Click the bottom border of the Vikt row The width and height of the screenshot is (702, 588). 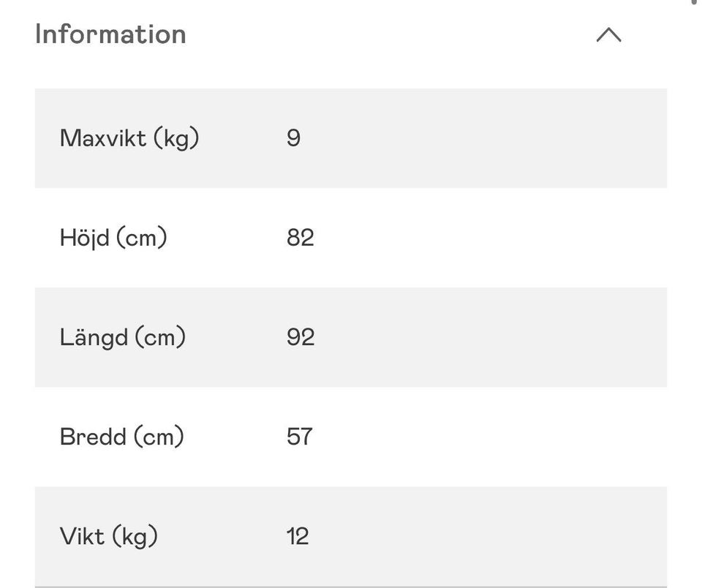tap(351, 587)
